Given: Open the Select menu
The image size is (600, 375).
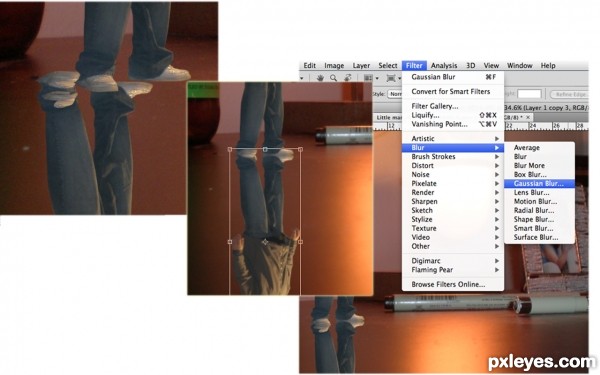Looking at the screenshot, I should (x=388, y=65).
